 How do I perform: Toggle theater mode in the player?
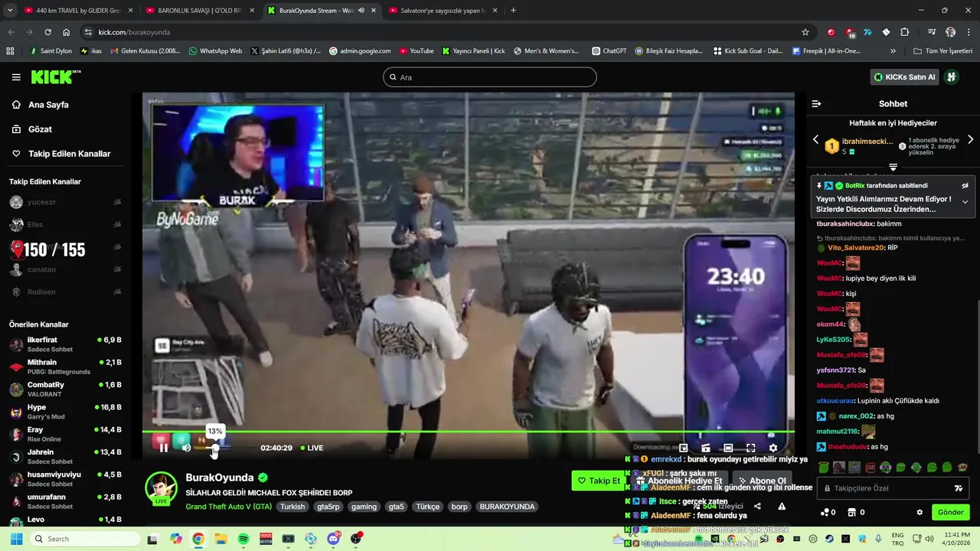point(728,448)
